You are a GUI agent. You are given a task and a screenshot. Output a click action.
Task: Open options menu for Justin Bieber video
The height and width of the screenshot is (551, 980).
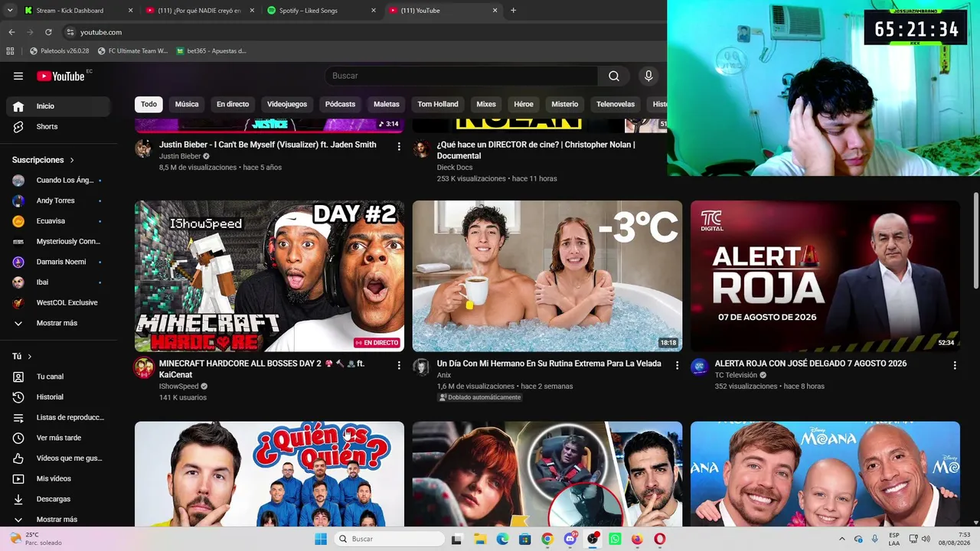(399, 146)
